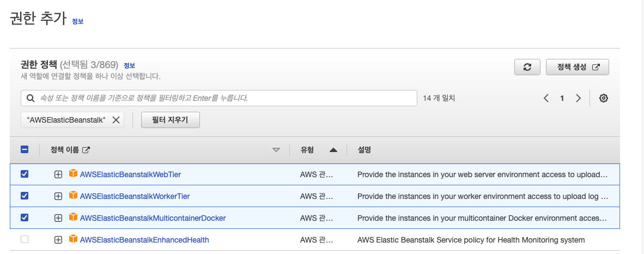644x254 pixels.
Task: Expand AWSElasticBeanstalkWorkerTier policy details
Action: click(58, 196)
